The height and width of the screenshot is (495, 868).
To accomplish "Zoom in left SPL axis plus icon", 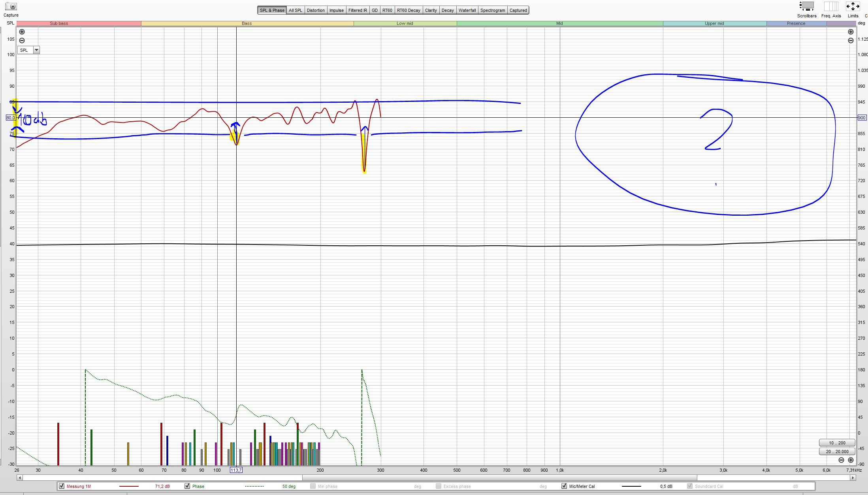I will (x=22, y=32).
